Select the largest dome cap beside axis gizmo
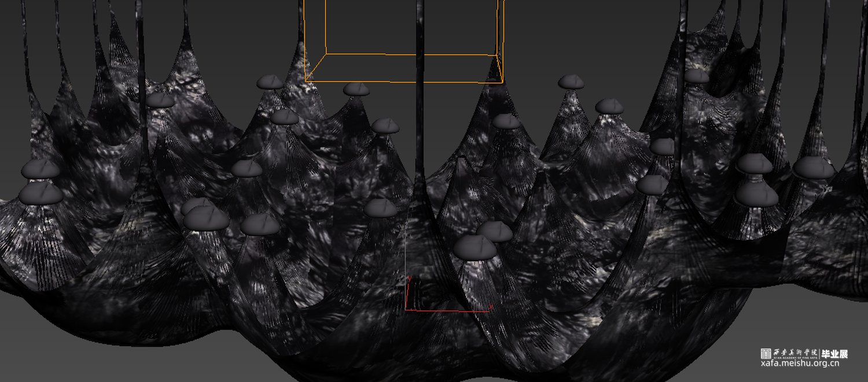Screen dimensions: 868x382 pos(475,247)
